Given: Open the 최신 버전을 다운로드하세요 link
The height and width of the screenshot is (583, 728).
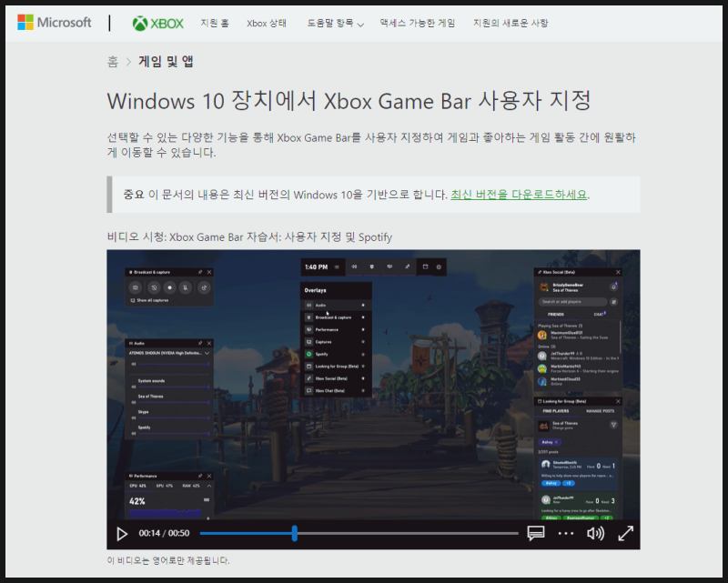Looking at the screenshot, I should [x=519, y=195].
